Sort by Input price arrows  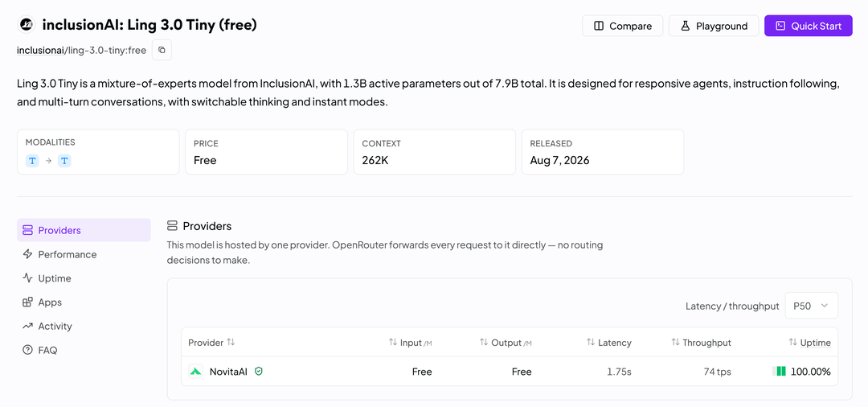tap(393, 342)
